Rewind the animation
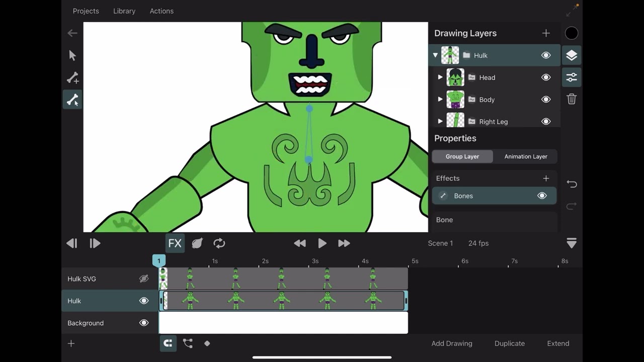Image resolution: width=644 pixels, height=362 pixels. pyautogui.click(x=300, y=243)
